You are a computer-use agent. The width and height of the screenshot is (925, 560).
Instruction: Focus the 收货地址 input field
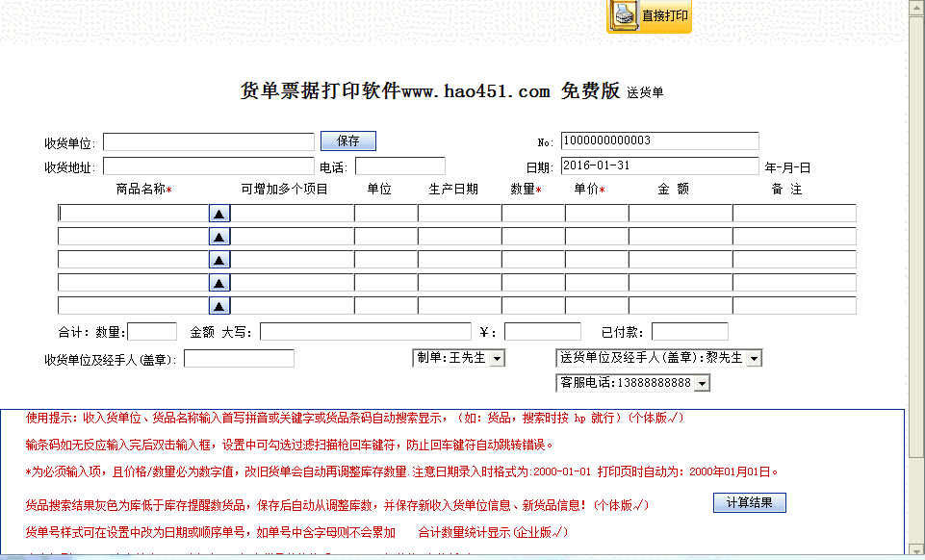click(209, 166)
